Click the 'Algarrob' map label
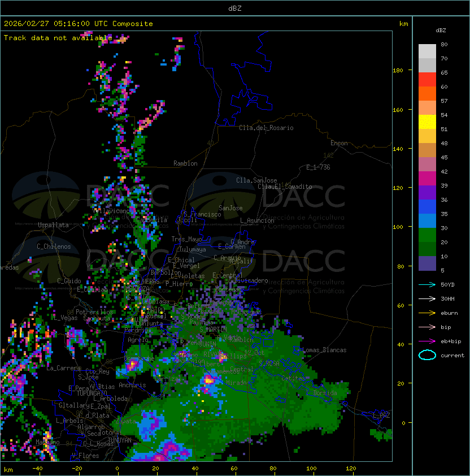The height and width of the screenshot is (476, 470). click(x=91, y=427)
